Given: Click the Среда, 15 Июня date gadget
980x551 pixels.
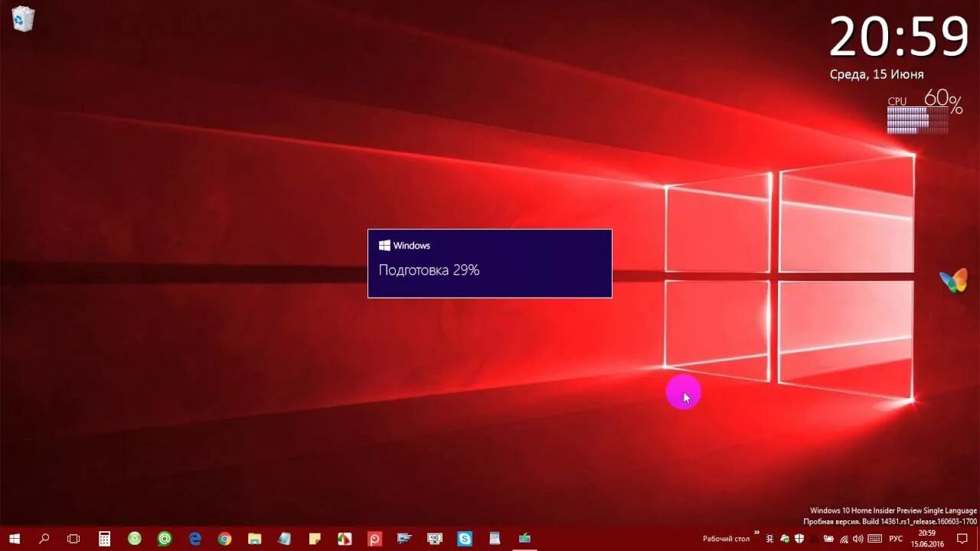Looking at the screenshot, I should 877,74.
